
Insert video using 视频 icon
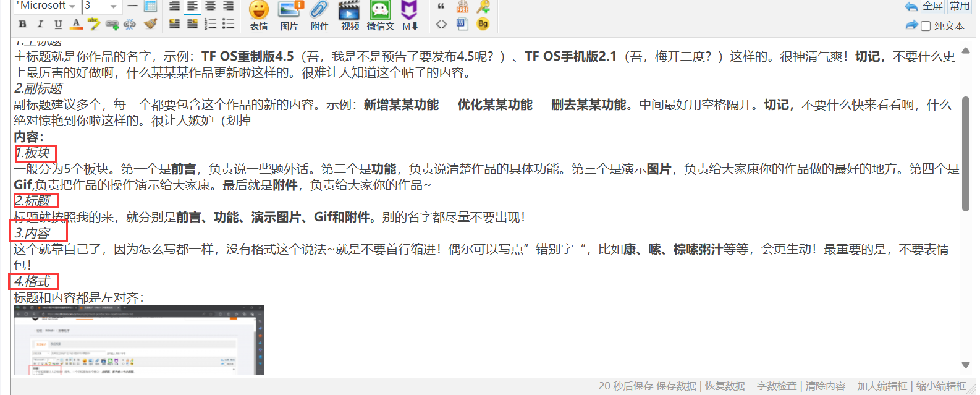pyautogui.click(x=350, y=15)
